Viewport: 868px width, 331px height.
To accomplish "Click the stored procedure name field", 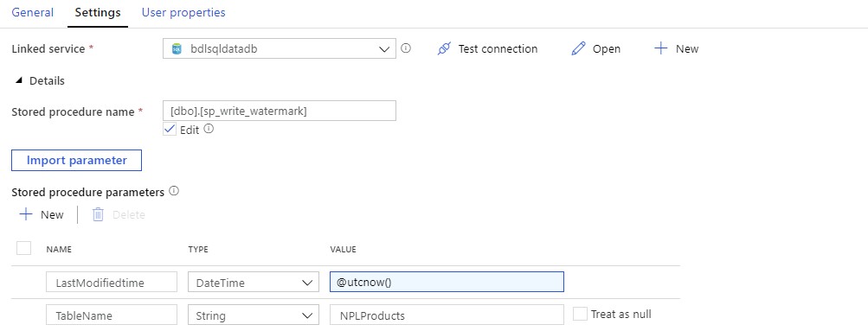I will coord(280,111).
